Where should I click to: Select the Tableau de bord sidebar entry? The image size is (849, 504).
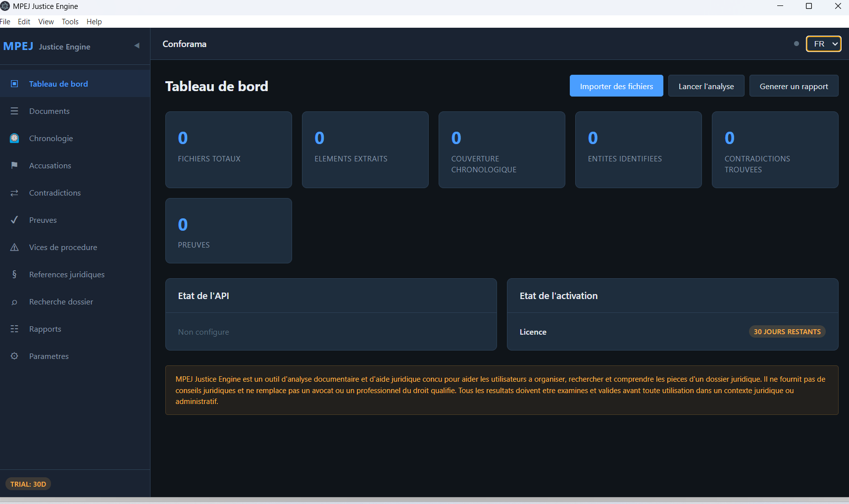58,84
